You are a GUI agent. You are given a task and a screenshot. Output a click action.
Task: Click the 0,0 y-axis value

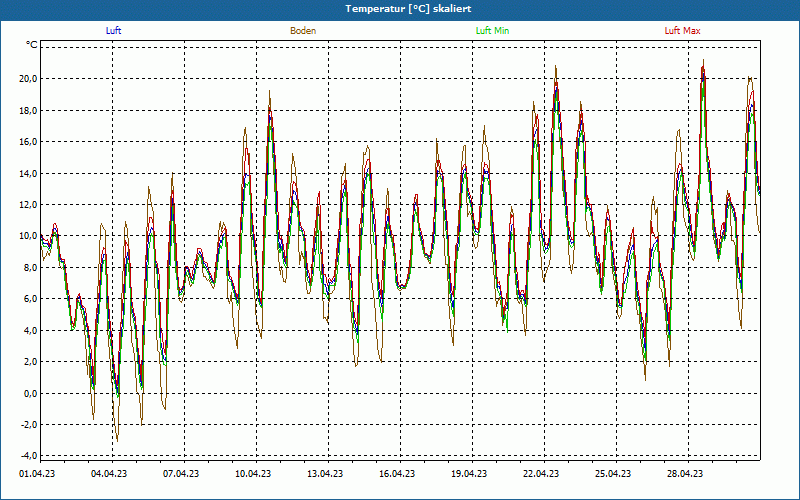[30, 393]
